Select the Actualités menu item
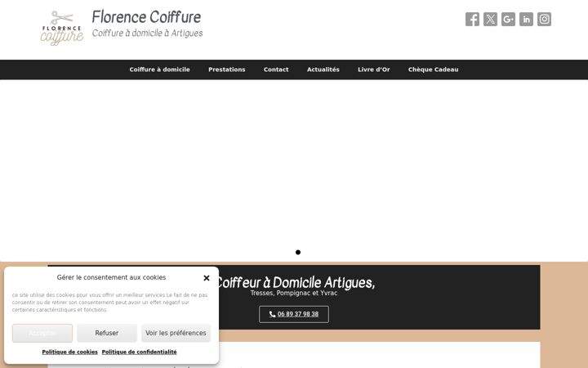The width and height of the screenshot is (588, 368). point(323,70)
